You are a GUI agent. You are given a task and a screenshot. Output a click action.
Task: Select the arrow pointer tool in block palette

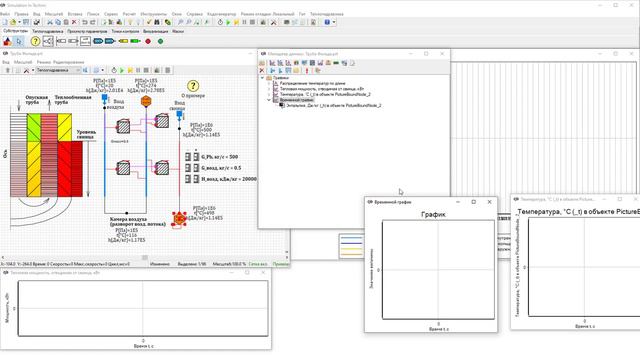click(x=19, y=41)
